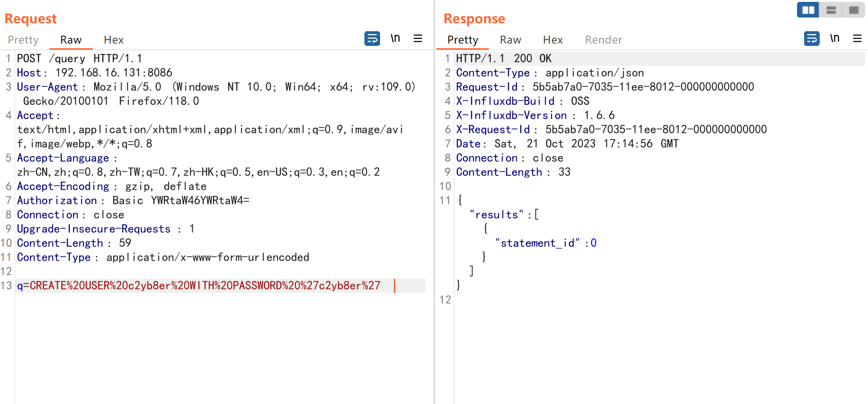Click the X-Influxdb-Version 1.6.6 header
The height and width of the screenshot is (404, 868).
coord(535,115)
